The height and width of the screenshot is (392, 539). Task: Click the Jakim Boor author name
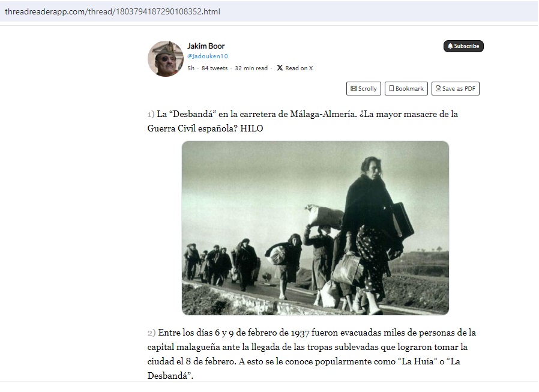click(x=206, y=46)
